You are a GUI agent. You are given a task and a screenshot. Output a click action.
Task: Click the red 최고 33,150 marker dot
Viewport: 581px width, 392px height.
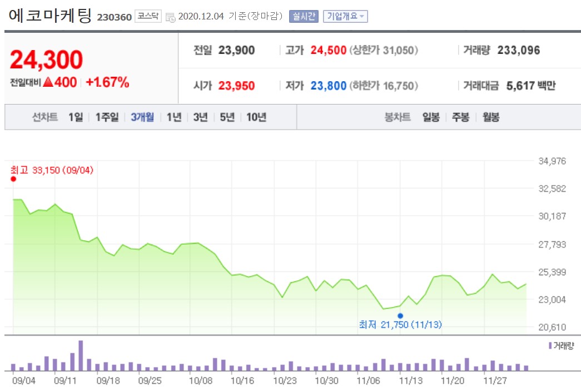[x=13, y=179]
